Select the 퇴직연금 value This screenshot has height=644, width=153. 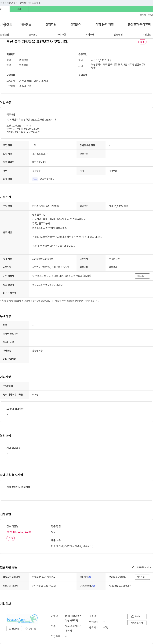click(113, 268)
